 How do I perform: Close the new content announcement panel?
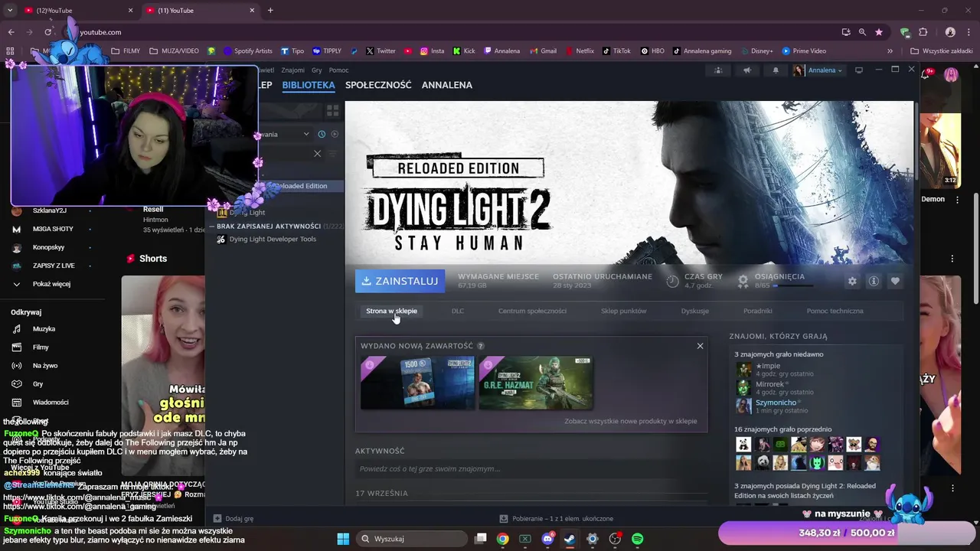(x=700, y=346)
